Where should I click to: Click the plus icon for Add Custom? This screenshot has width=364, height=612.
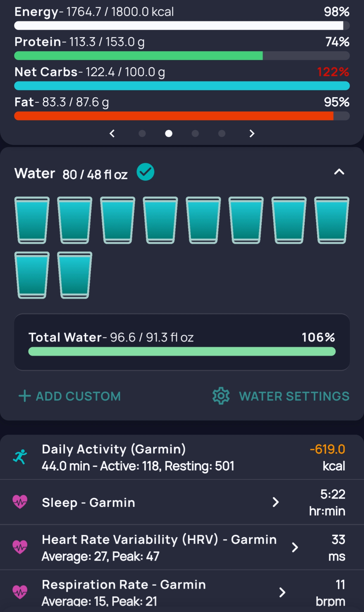(25, 396)
